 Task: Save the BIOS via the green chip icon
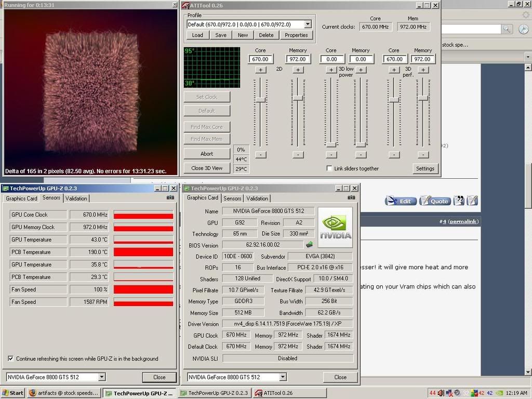(x=309, y=245)
